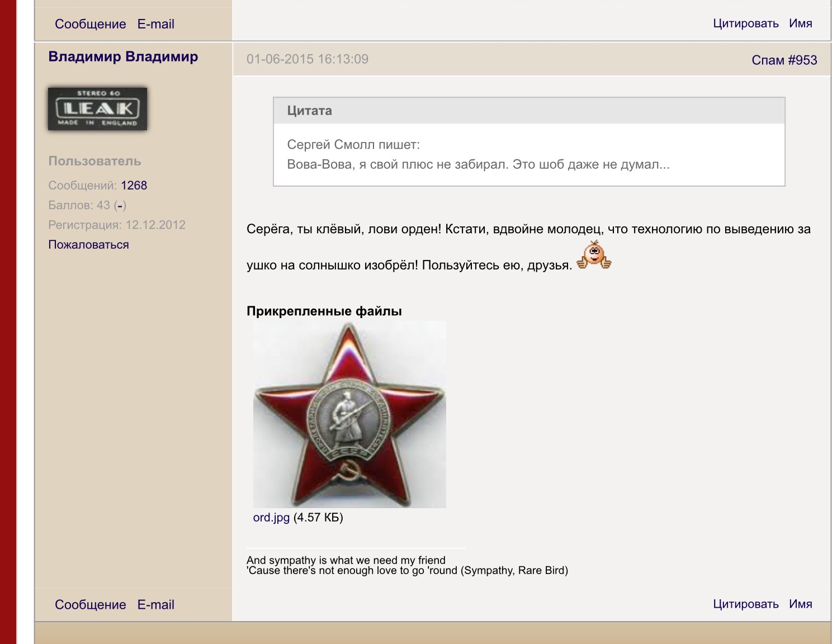The width and height of the screenshot is (837, 644).
Task: Click Сообщение below Владимир's user info
Action: point(91,605)
